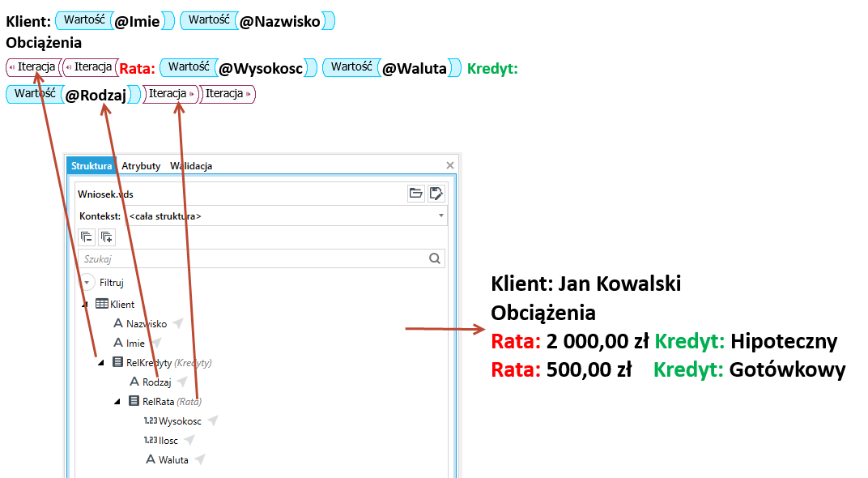The height and width of the screenshot is (478, 868).
Task: Click the @Imie value tag in the document
Action: (x=115, y=21)
